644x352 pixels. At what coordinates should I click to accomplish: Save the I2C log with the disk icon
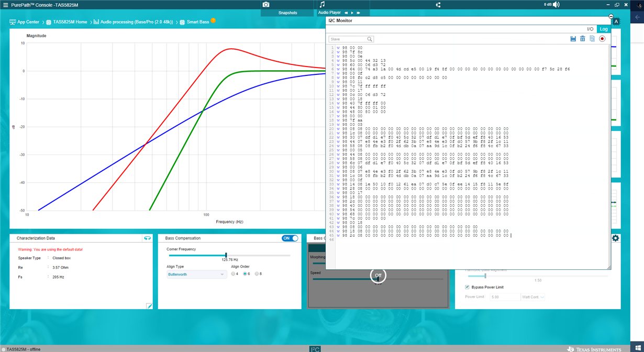573,39
